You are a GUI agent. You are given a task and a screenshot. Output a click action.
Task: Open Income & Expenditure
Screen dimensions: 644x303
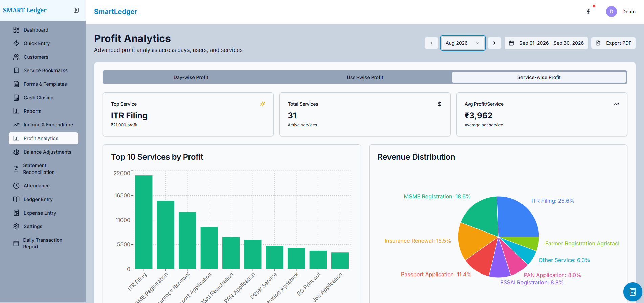point(43,125)
